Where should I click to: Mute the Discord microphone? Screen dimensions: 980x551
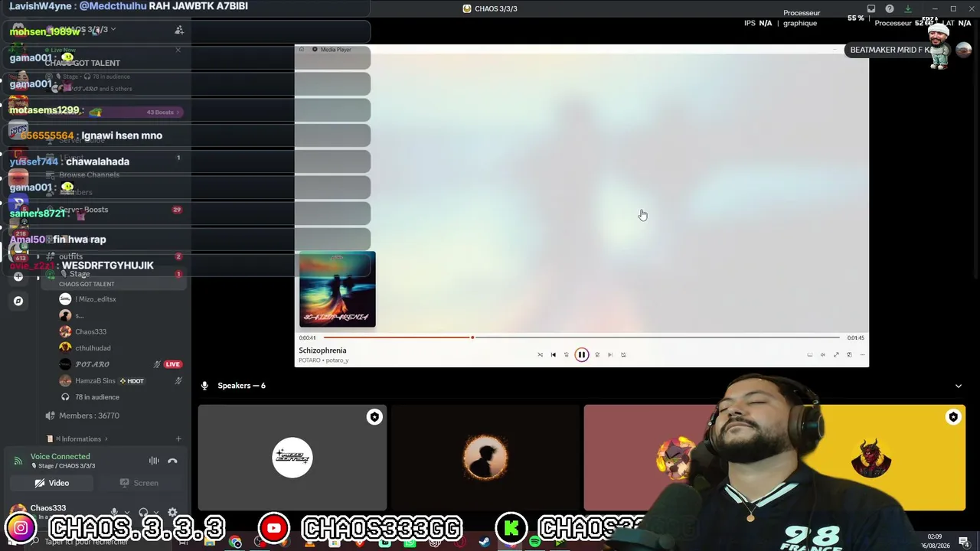tap(115, 513)
